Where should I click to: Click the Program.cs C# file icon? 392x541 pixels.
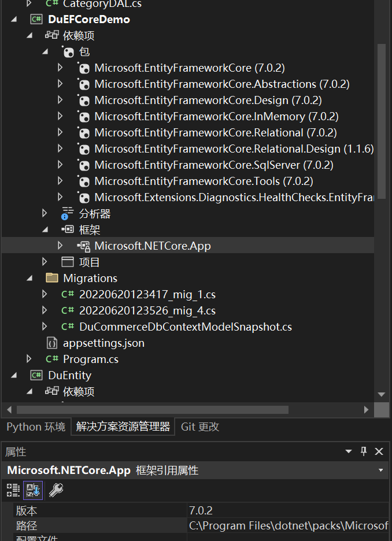[52, 359]
